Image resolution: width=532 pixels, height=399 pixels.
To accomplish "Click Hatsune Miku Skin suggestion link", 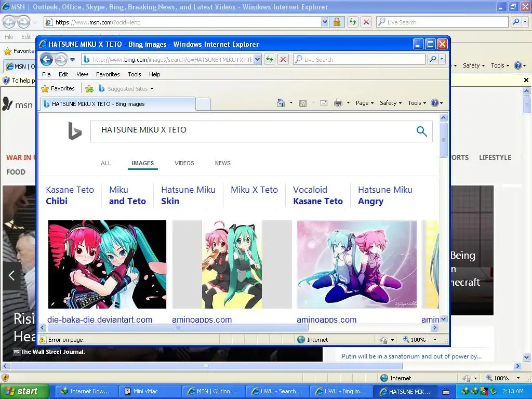I will pyautogui.click(x=188, y=195).
